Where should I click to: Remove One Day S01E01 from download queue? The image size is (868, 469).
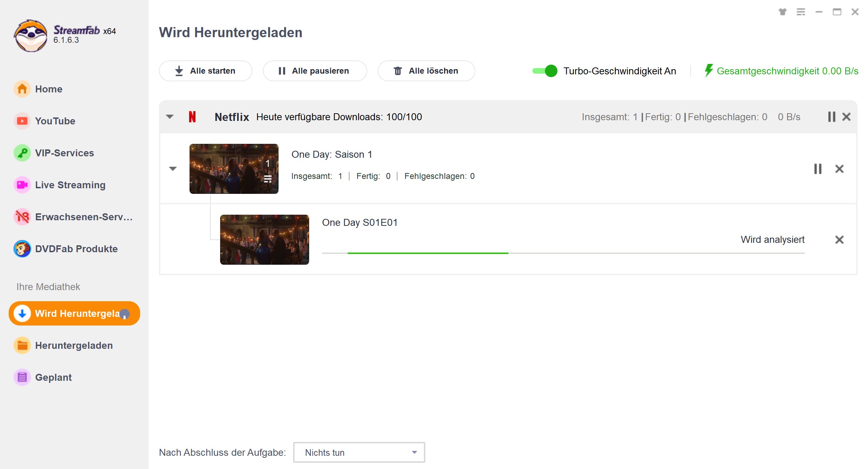[x=839, y=240]
